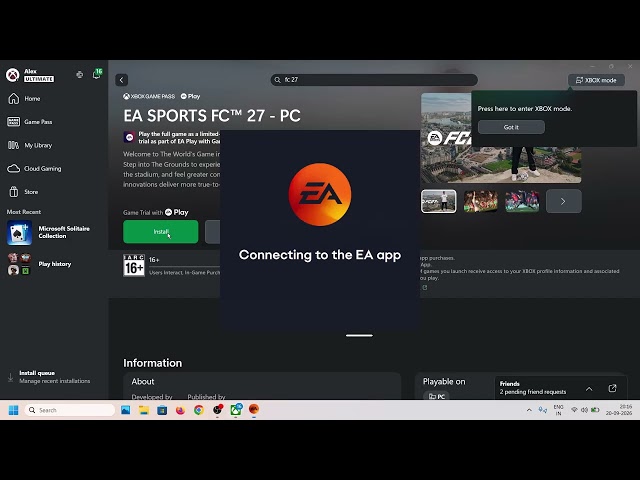Select the third match screenshot thumbnail
The height and width of the screenshot is (480, 640).
click(522, 201)
